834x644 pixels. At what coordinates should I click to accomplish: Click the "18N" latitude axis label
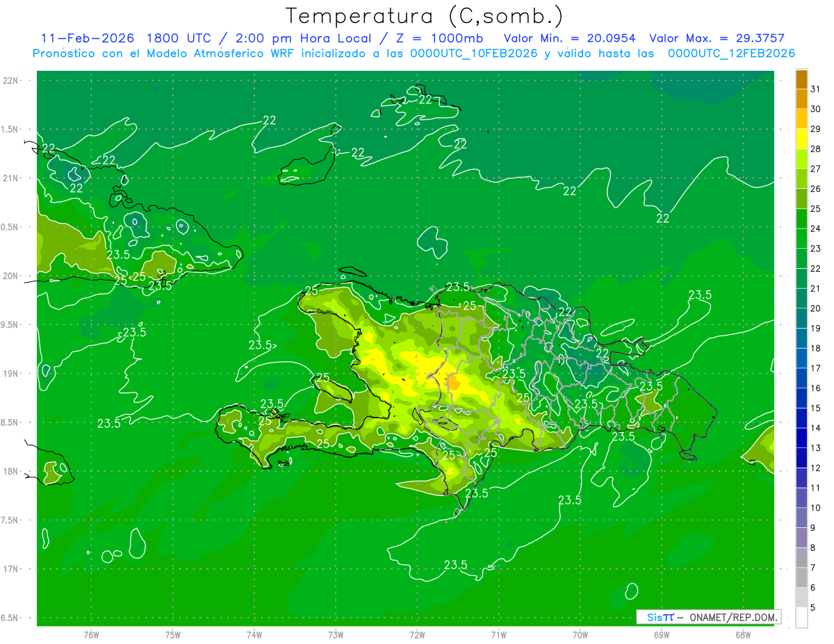[10, 471]
